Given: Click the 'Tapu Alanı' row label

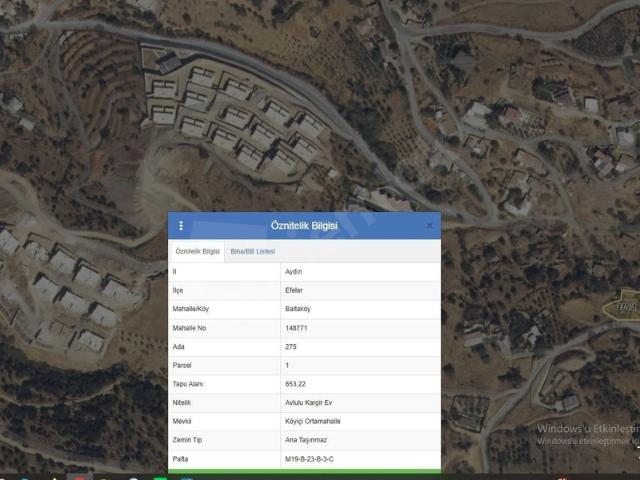Looking at the screenshot, I should click(x=188, y=384).
